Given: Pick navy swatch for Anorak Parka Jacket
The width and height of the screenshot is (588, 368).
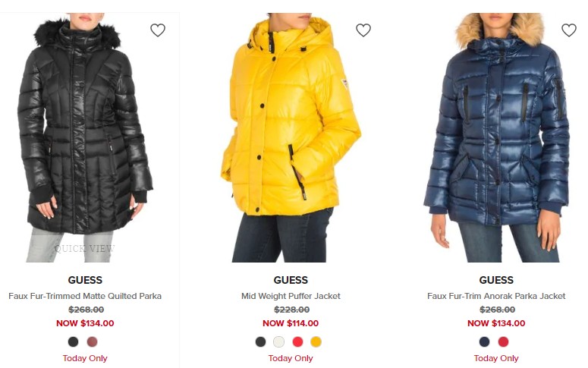Looking at the screenshot, I should pos(485,341).
